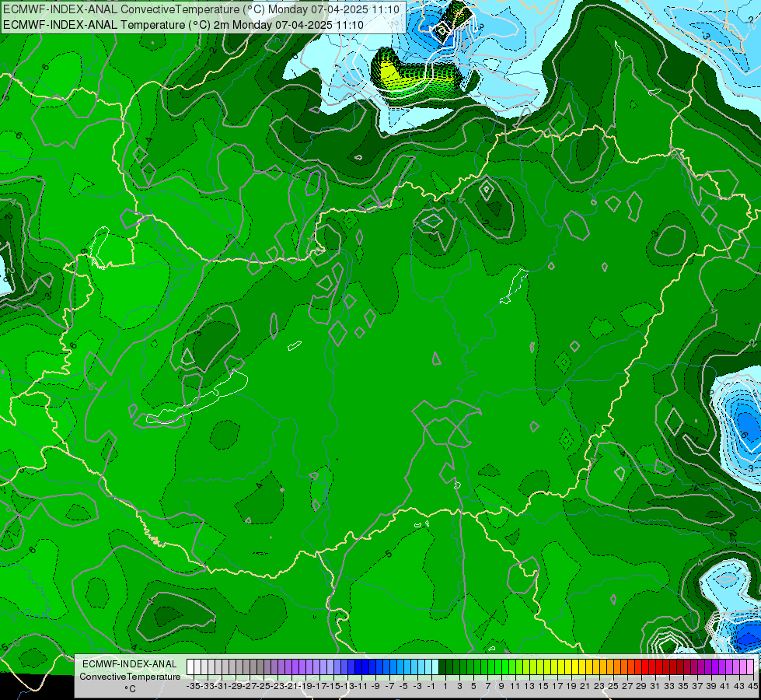Click the legend value -25
761x700 pixels.
pyautogui.click(x=264, y=686)
